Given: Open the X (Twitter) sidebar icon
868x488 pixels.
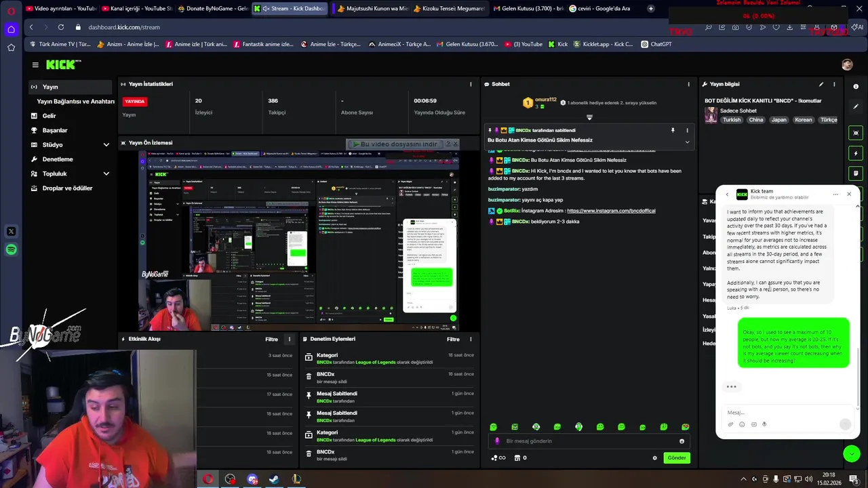Looking at the screenshot, I should click(11, 232).
